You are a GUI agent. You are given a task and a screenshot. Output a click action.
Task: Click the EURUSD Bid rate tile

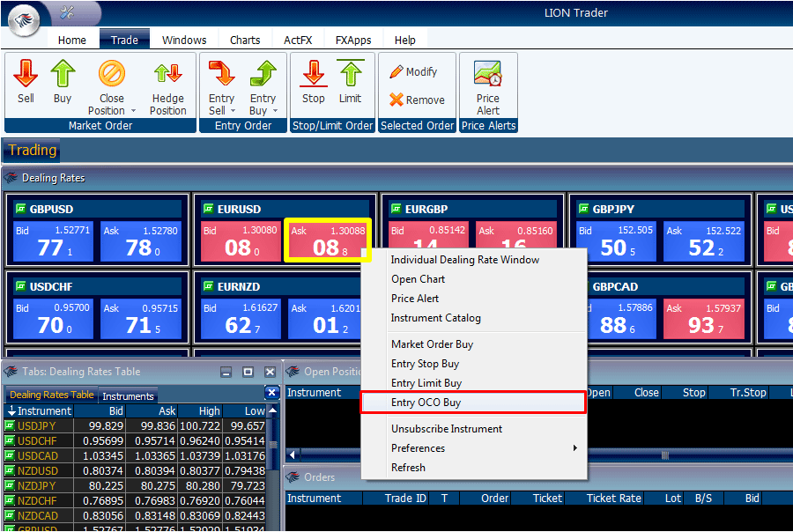coord(241,241)
